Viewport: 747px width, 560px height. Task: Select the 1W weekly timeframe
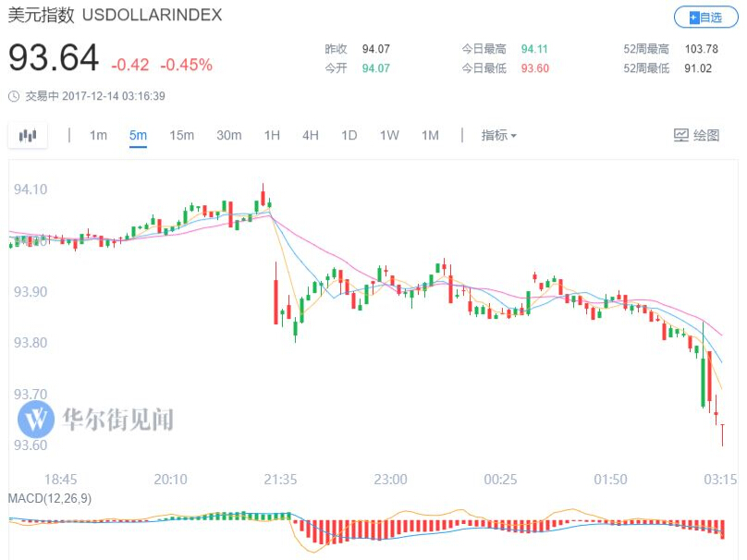(389, 136)
